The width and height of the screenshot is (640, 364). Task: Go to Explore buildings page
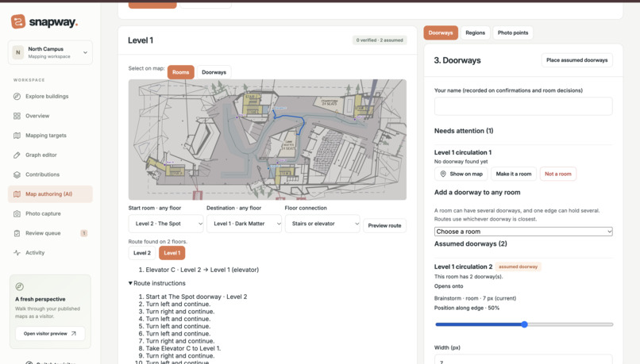(x=50, y=96)
